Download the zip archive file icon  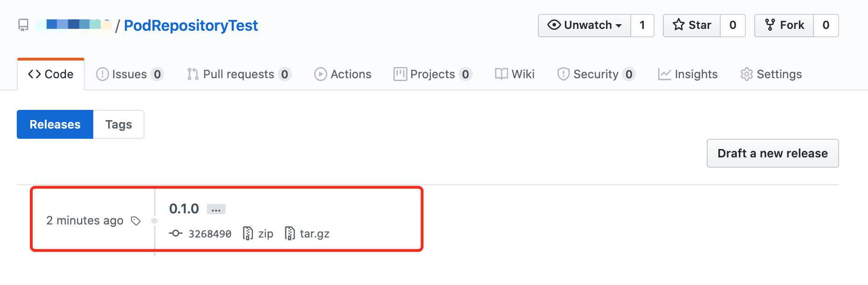tap(248, 233)
